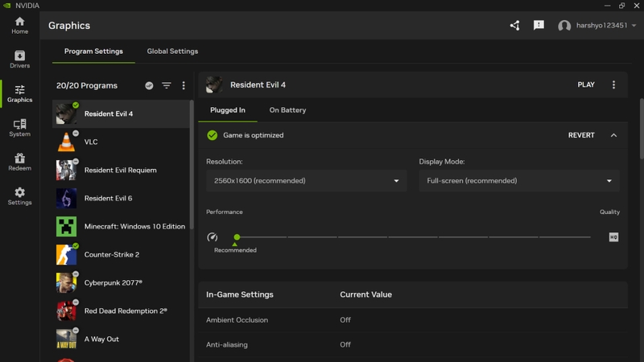Click the performance speedometer icon
The height and width of the screenshot is (362, 644).
[x=213, y=237]
